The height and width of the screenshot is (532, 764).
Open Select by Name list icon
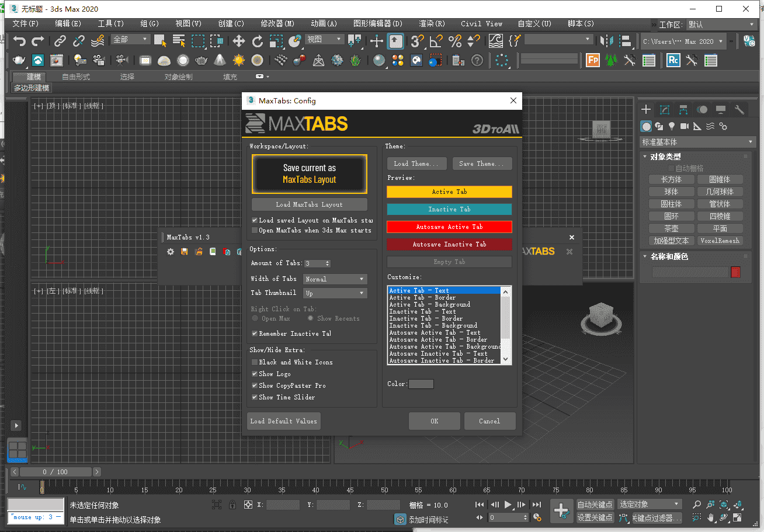(x=179, y=41)
